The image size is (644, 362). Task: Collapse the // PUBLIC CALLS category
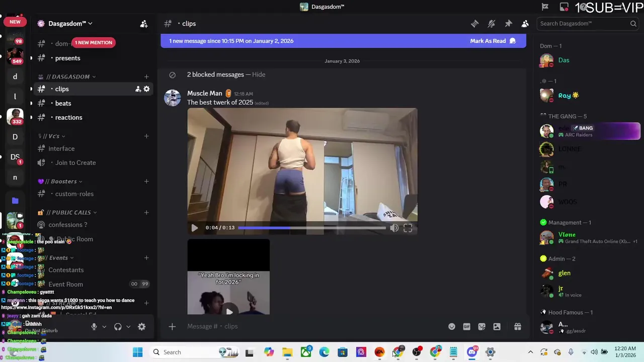[67, 212]
